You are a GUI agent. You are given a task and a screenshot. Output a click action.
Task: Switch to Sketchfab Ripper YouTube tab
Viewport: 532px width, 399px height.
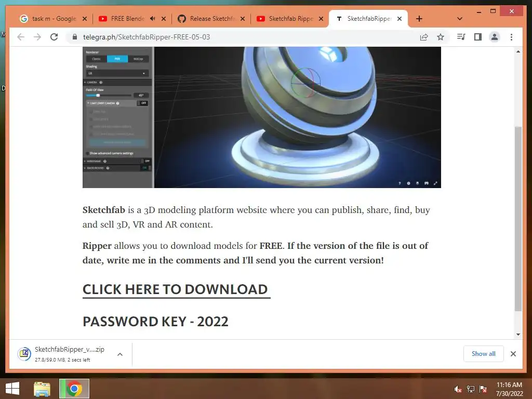click(291, 19)
